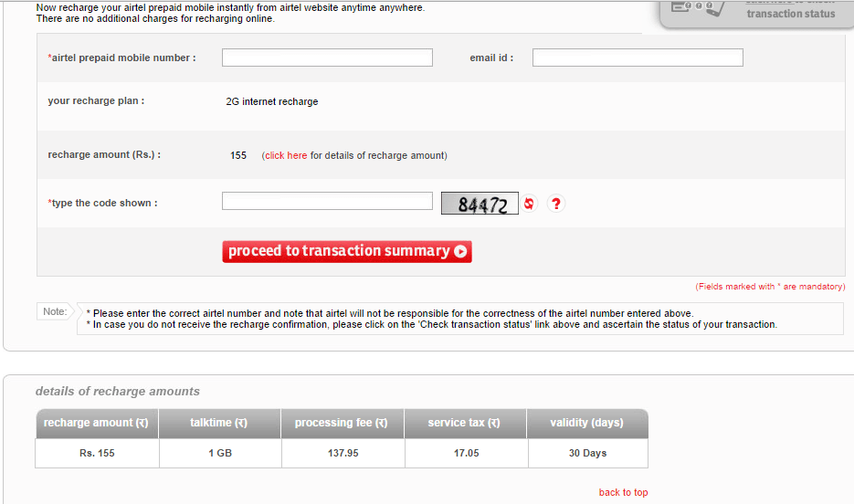Click the 'talktime (₹)' column header
This screenshot has height=504, width=854.
point(219,423)
